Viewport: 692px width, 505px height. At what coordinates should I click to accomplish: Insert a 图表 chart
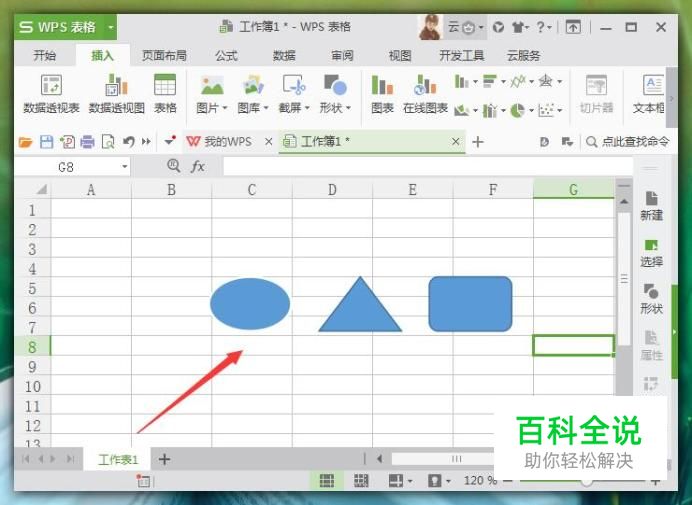pos(382,94)
